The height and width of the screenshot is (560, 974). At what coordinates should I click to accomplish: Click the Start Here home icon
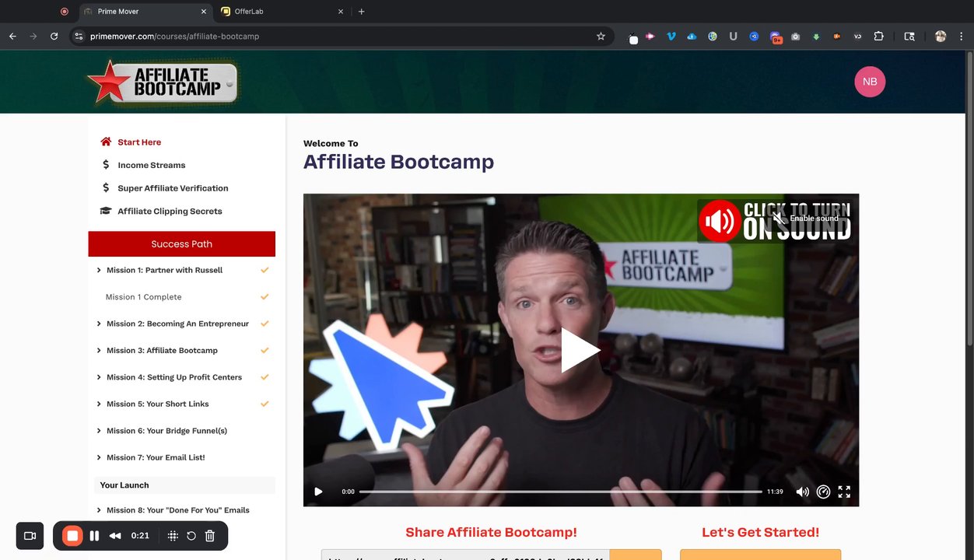106,142
